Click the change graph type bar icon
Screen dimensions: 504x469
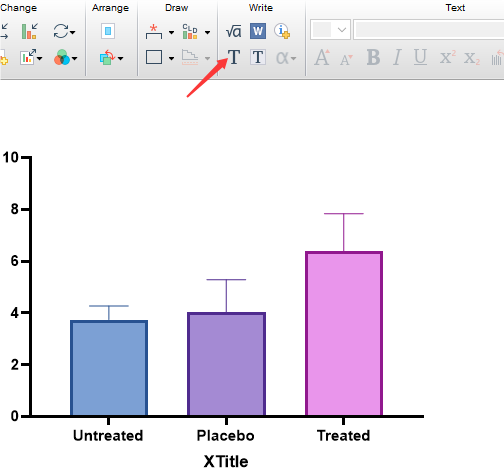tap(30, 31)
